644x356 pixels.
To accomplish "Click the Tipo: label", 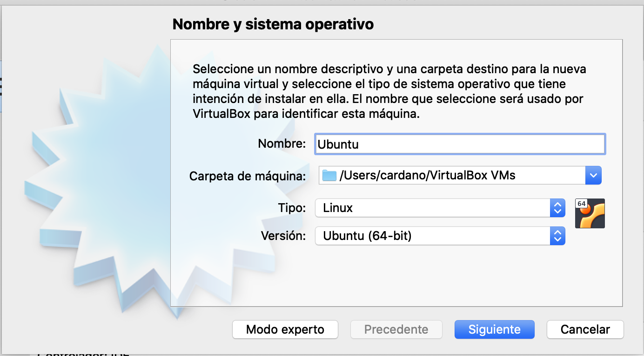I will [x=292, y=208].
